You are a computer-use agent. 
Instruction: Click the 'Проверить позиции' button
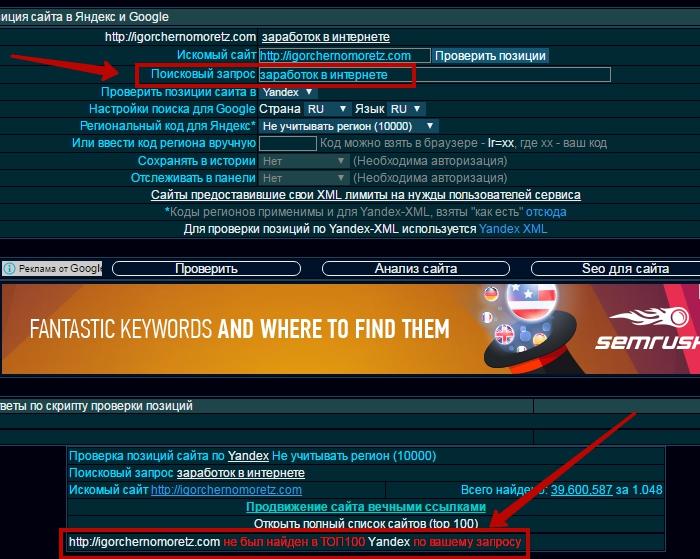tap(490, 56)
